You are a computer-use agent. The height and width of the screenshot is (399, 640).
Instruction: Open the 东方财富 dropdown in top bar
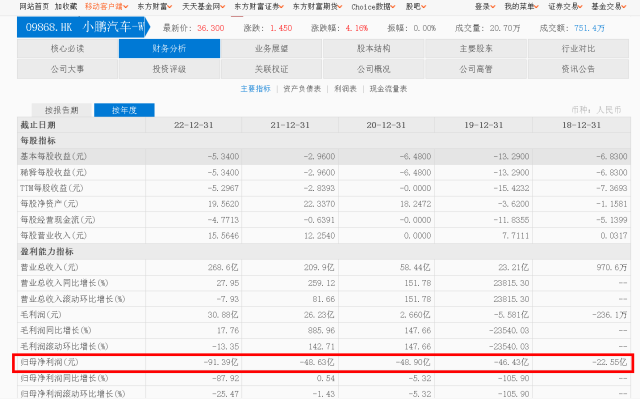155,7
